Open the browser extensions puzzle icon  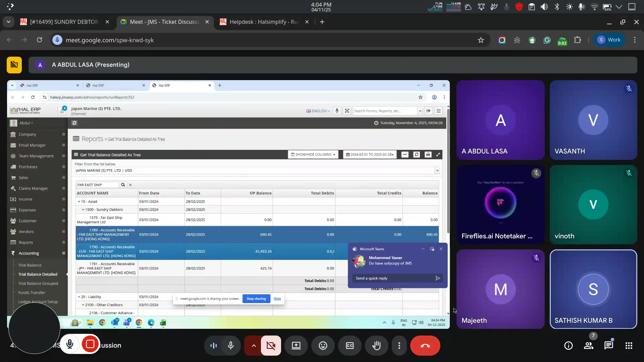[x=577, y=40]
